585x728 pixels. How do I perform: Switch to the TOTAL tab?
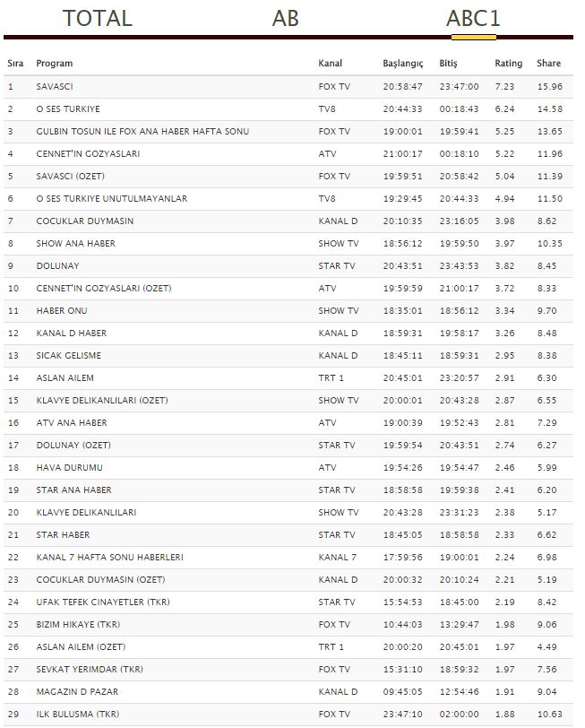coord(97,18)
